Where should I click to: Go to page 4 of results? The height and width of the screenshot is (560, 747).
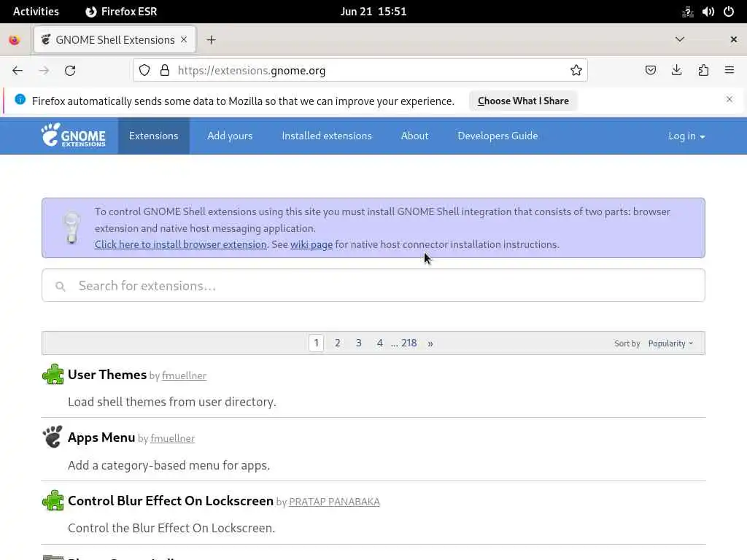pyautogui.click(x=379, y=343)
